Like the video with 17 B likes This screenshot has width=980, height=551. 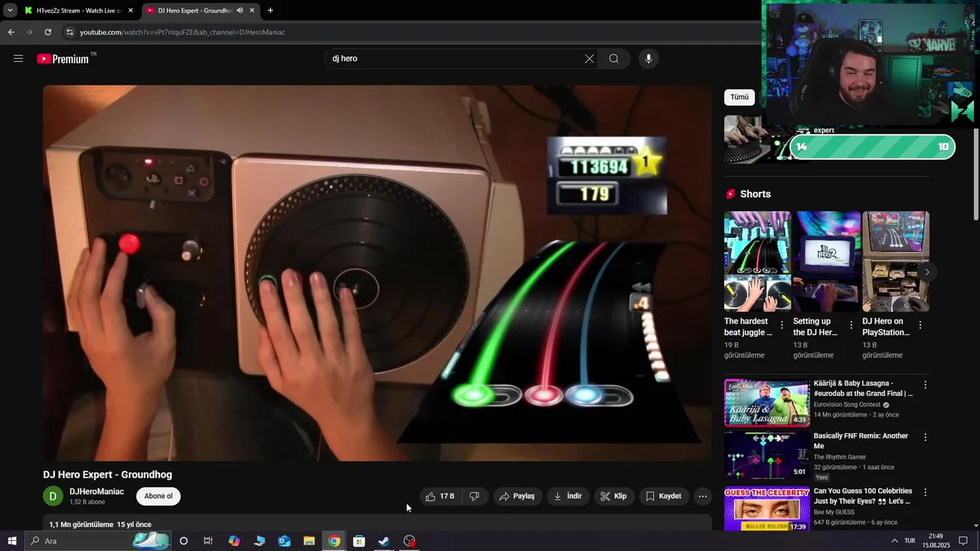point(440,496)
